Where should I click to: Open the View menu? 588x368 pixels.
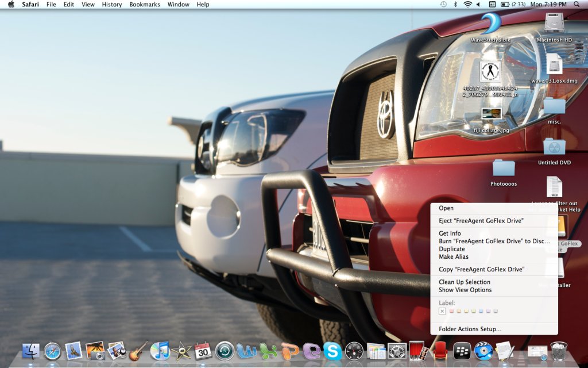click(x=88, y=4)
